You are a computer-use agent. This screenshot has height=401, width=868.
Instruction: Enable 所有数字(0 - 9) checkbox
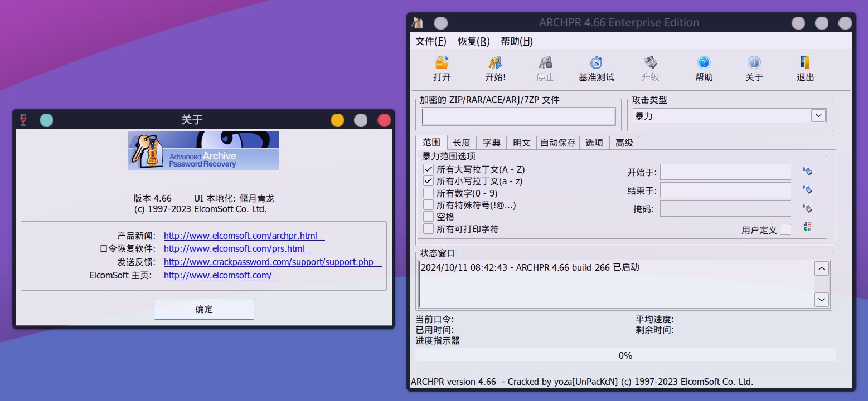pyautogui.click(x=428, y=193)
